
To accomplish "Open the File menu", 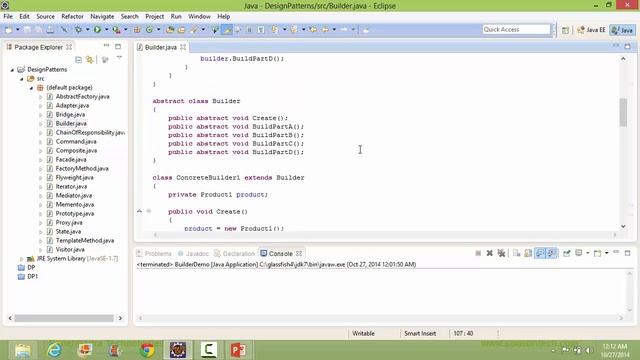I will pyautogui.click(x=8, y=16).
